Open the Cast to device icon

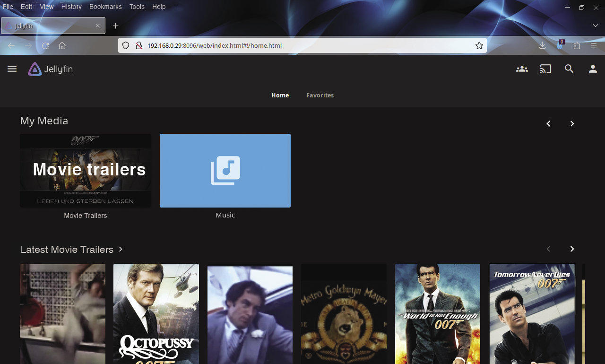click(545, 69)
